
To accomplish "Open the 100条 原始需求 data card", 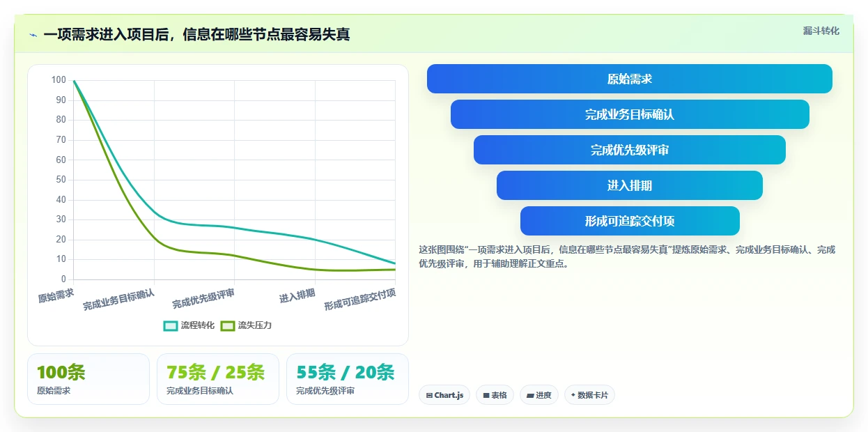I will (88, 379).
